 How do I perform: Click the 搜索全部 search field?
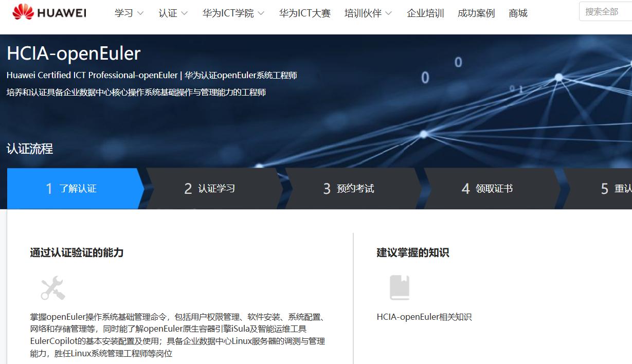coord(606,11)
